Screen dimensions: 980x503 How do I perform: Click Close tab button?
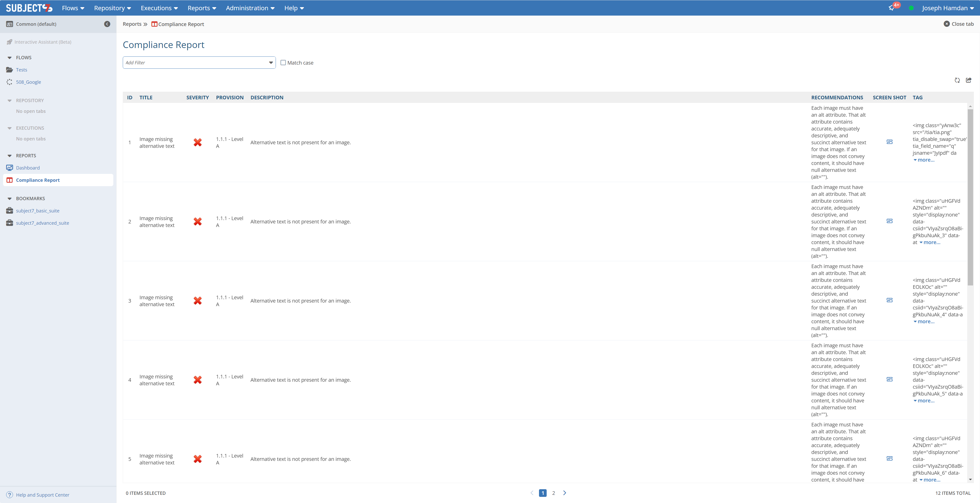(x=959, y=24)
